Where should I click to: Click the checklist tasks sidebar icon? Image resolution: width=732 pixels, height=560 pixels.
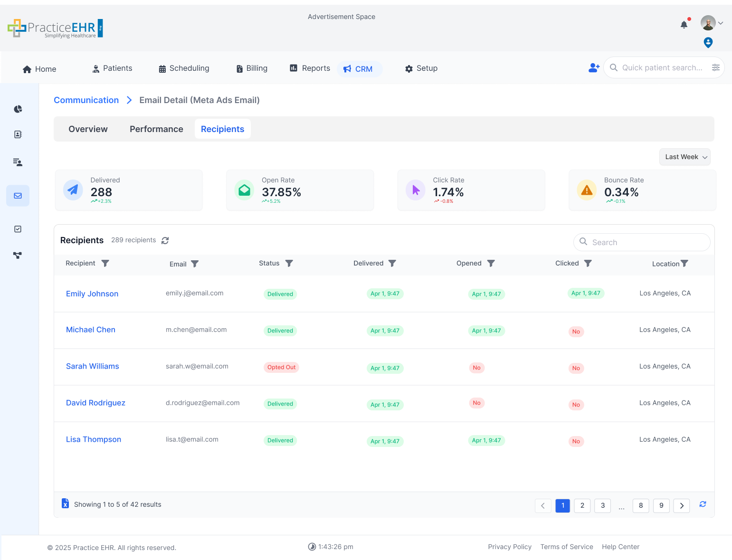point(18,229)
